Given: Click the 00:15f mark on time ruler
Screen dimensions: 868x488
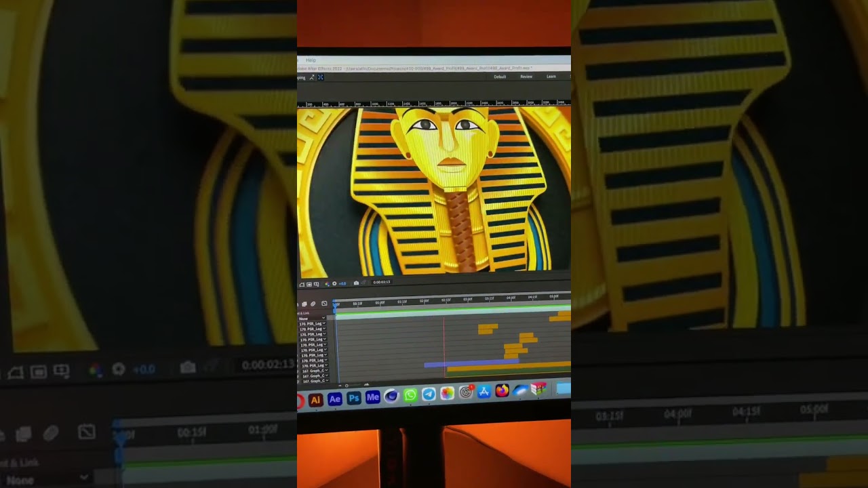Looking at the screenshot, I should pos(357,304).
